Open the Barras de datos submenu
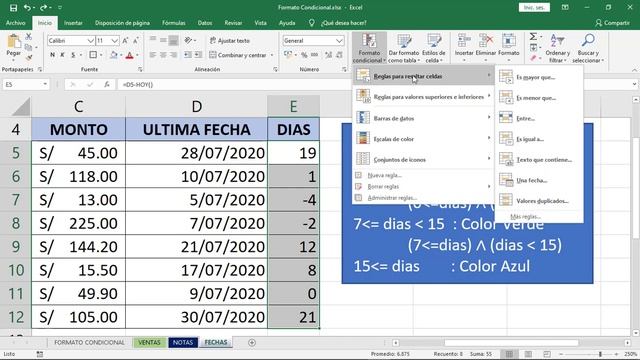Viewport: 640px width, 360px height. pyautogui.click(x=423, y=118)
